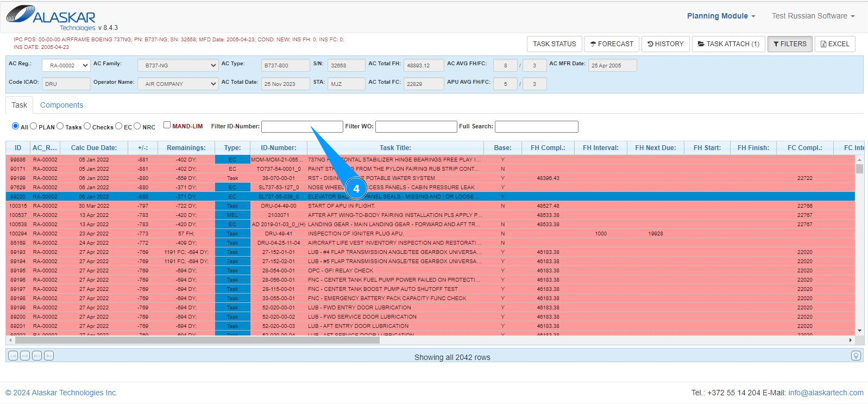Expand the AC Reg. dropdown RA-00002
868x404 pixels.
[66, 66]
